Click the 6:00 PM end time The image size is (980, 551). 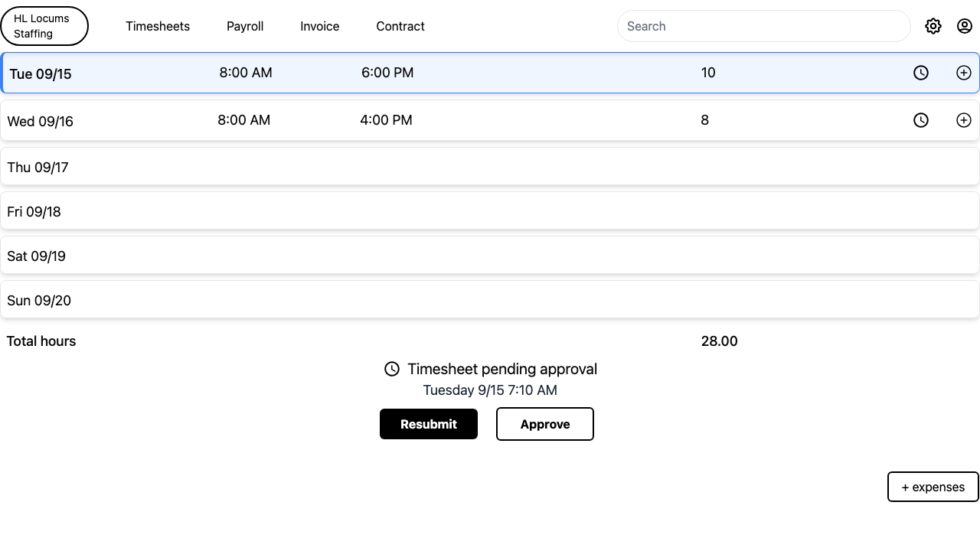[x=387, y=73]
